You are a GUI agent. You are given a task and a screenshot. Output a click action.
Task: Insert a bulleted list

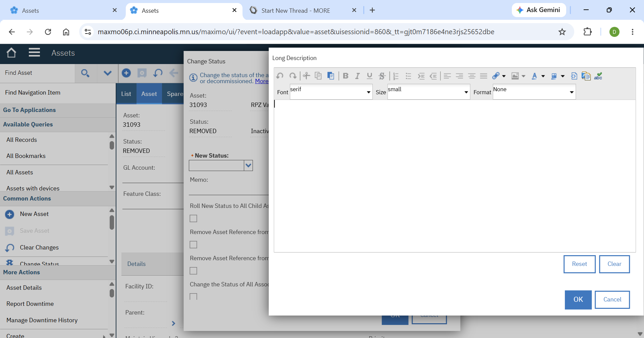pos(409,76)
